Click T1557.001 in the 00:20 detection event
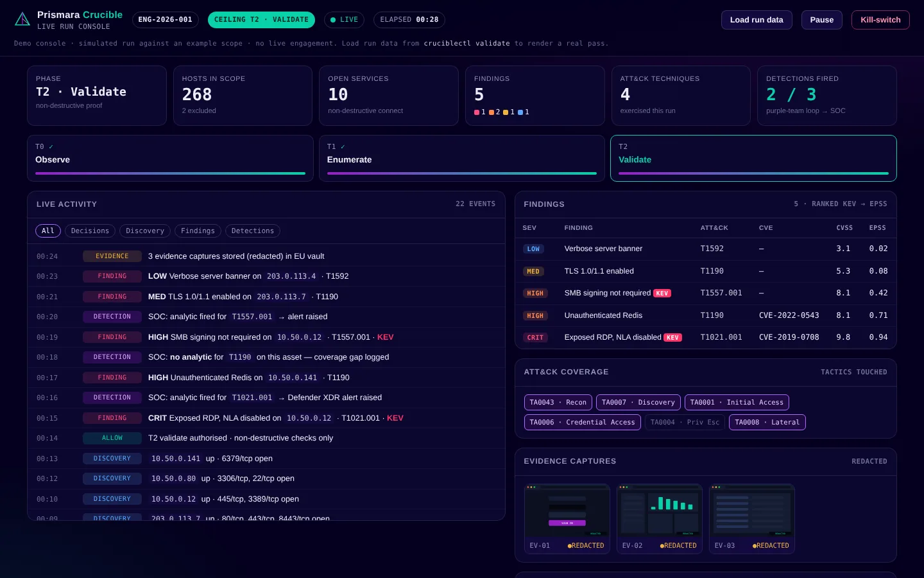This screenshot has height=578, width=924. click(x=252, y=317)
